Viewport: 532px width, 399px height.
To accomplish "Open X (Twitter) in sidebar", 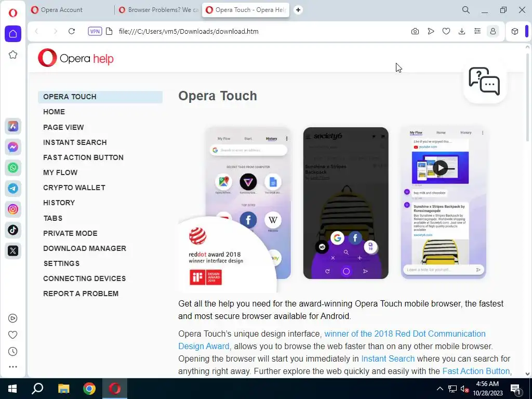I will pyautogui.click(x=13, y=251).
